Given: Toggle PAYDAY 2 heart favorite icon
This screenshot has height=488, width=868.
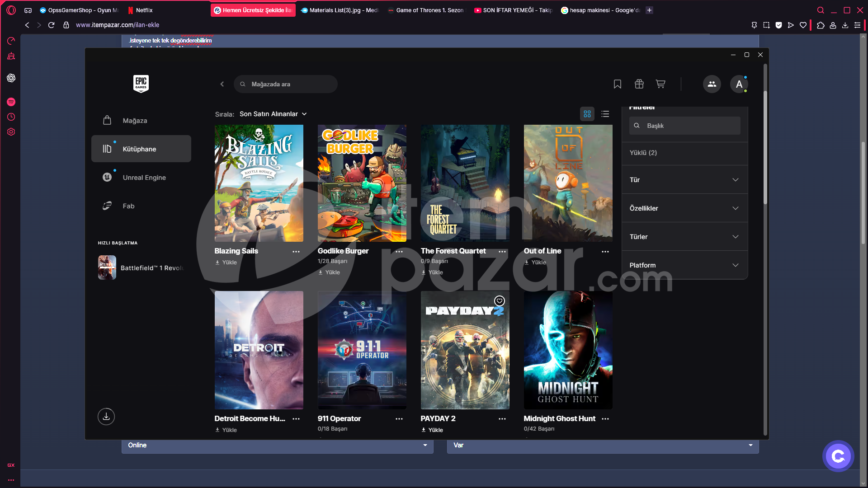Looking at the screenshot, I should pos(499,301).
